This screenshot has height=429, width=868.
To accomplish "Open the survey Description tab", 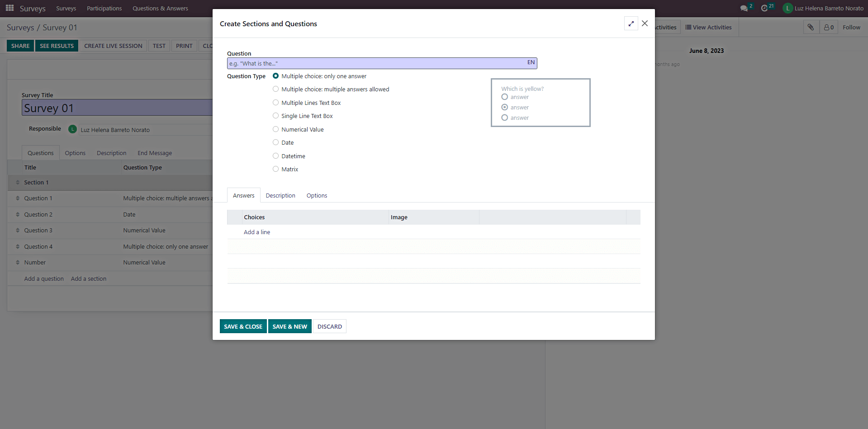I will (x=111, y=153).
